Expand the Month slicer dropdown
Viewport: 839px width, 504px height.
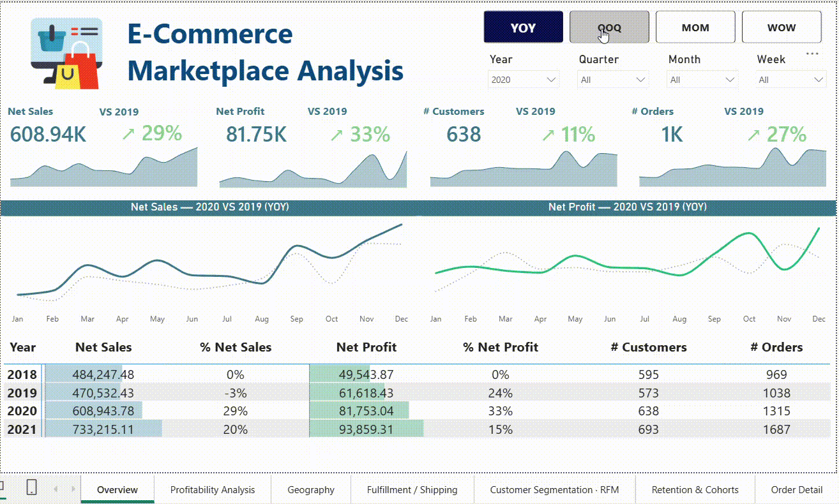pos(702,80)
